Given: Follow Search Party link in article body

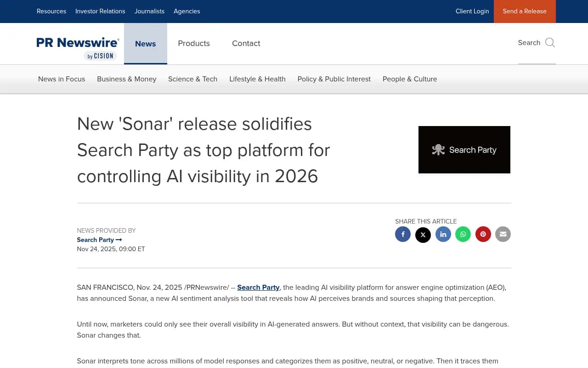Looking at the screenshot, I should point(258,287).
